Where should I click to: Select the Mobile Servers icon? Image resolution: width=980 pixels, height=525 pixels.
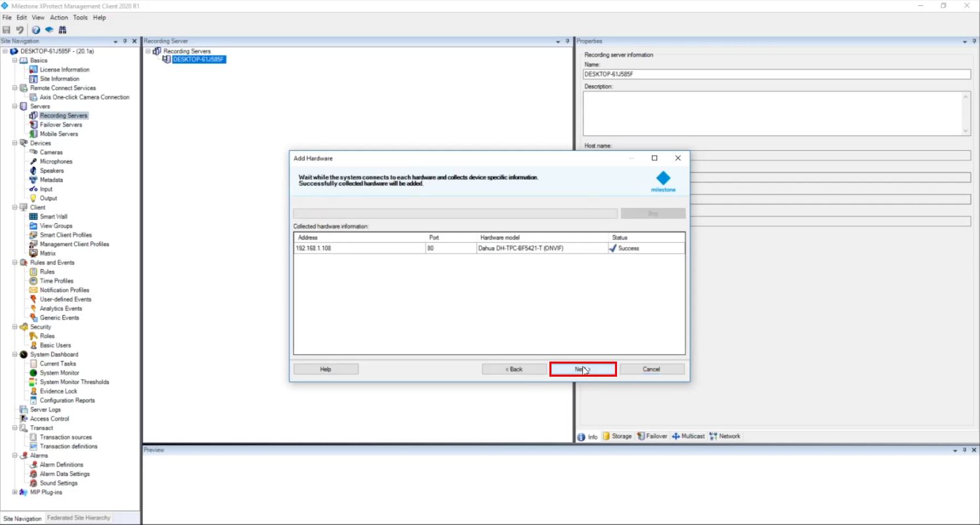[x=33, y=134]
